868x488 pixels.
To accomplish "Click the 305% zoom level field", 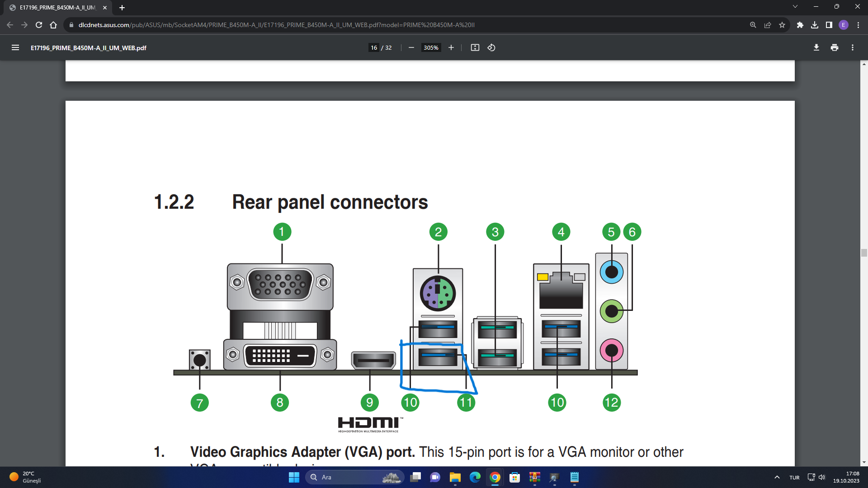I will coord(431,47).
